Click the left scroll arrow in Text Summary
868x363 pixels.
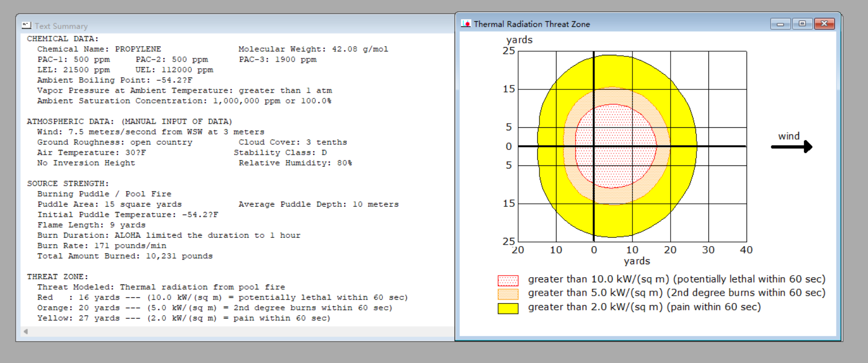coord(25,331)
